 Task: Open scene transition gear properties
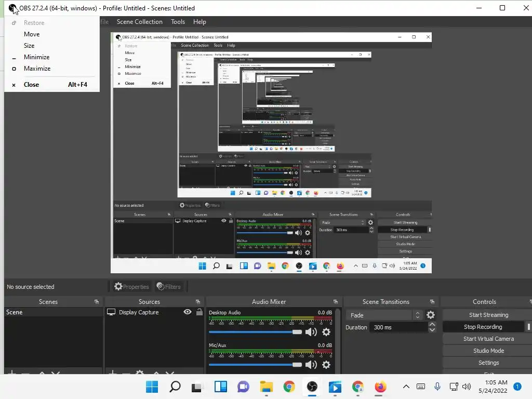(x=431, y=315)
